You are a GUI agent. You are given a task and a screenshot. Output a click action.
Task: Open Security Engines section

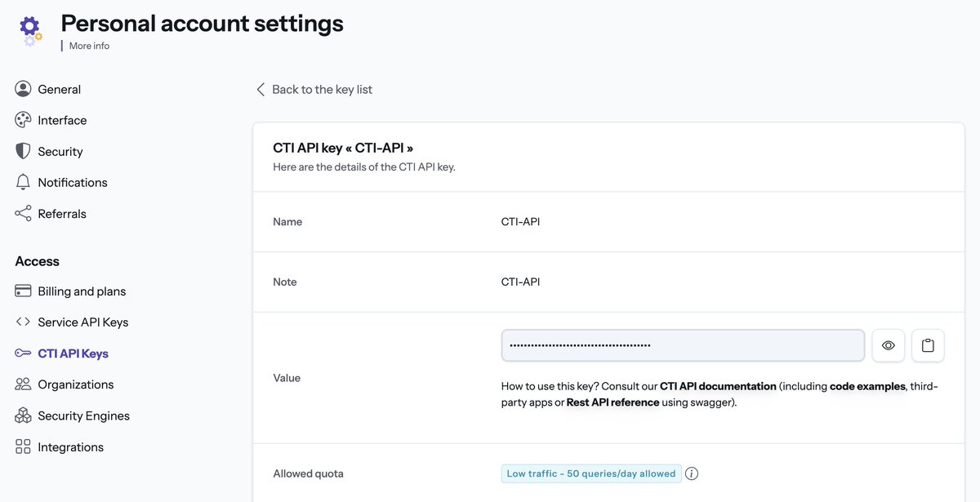[83, 415]
